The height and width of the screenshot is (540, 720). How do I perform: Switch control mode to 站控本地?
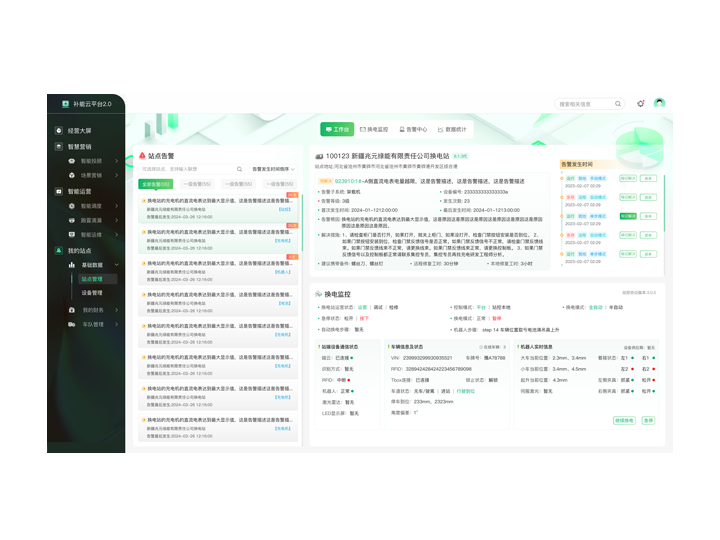(x=499, y=307)
